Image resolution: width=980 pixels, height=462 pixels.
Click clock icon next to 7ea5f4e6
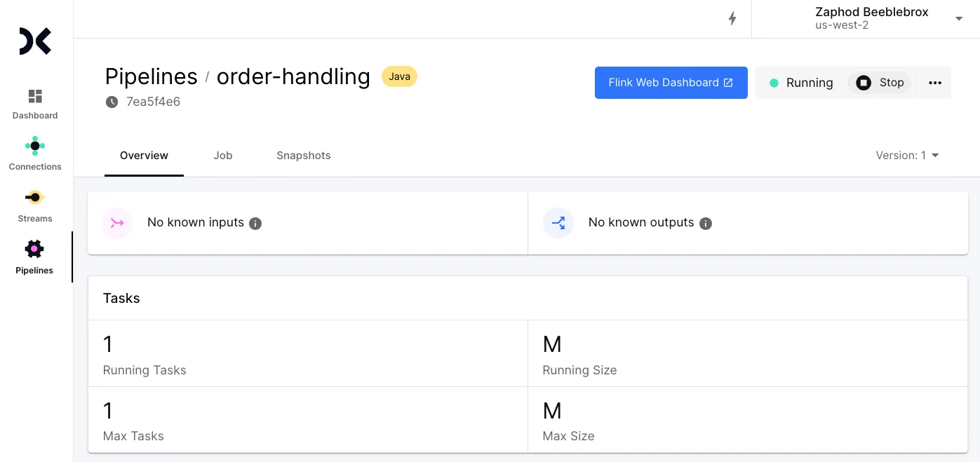[x=112, y=102]
